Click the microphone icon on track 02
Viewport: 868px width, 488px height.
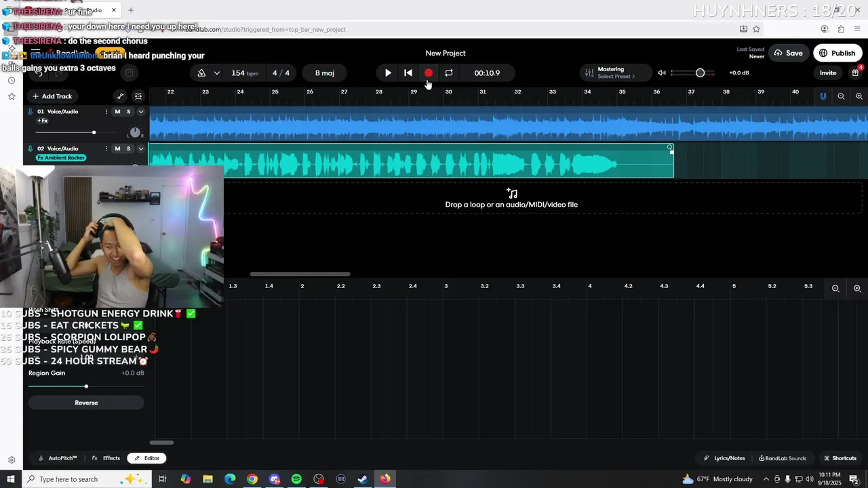31,148
